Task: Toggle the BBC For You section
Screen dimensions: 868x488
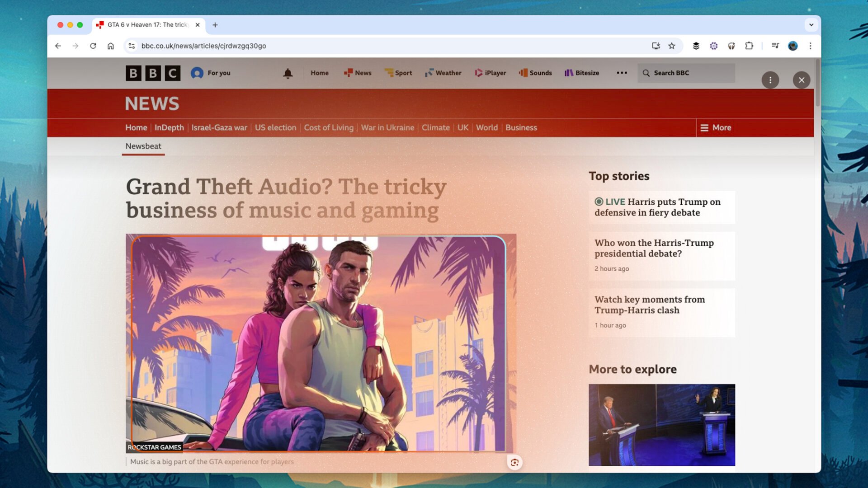Action: pos(210,73)
